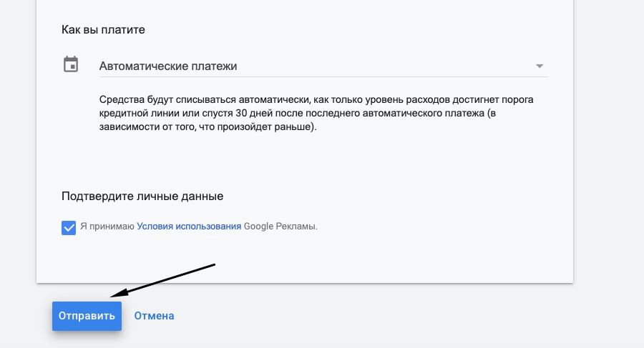Click the underline below the payment dropdown

tap(323, 76)
